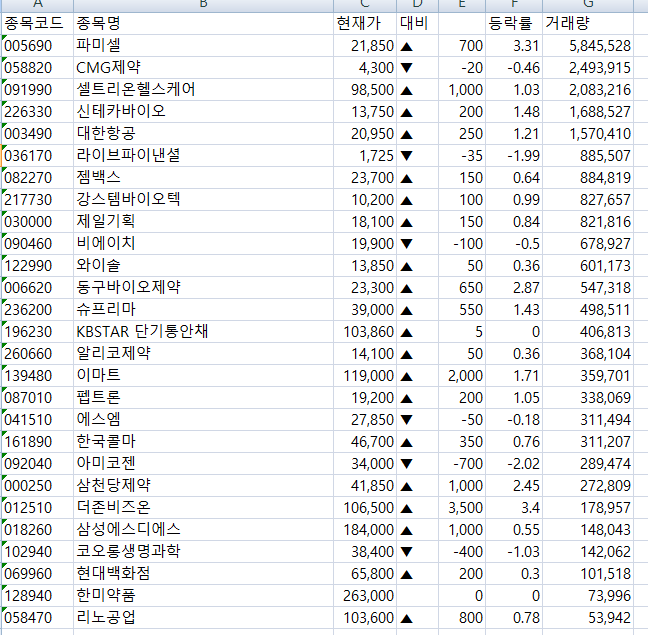Select the 등락률 header cell
The height and width of the screenshot is (635, 648).
pos(514,24)
